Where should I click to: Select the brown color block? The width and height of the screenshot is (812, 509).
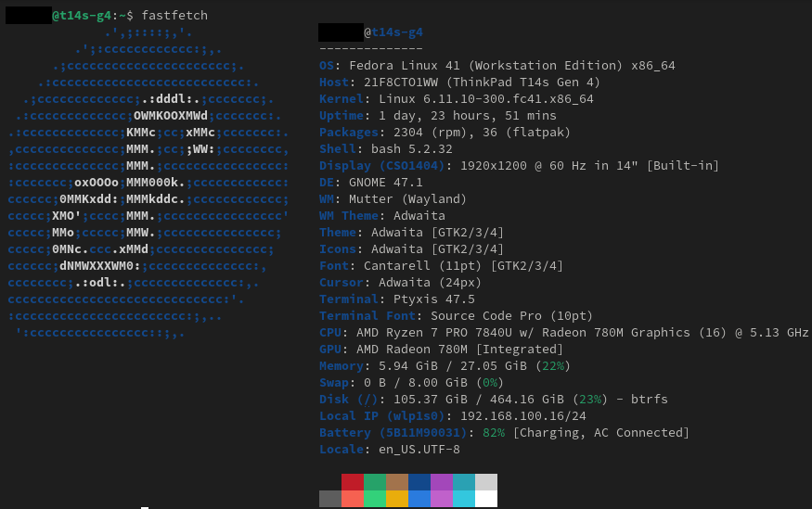pyautogui.click(x=397, y=482)
